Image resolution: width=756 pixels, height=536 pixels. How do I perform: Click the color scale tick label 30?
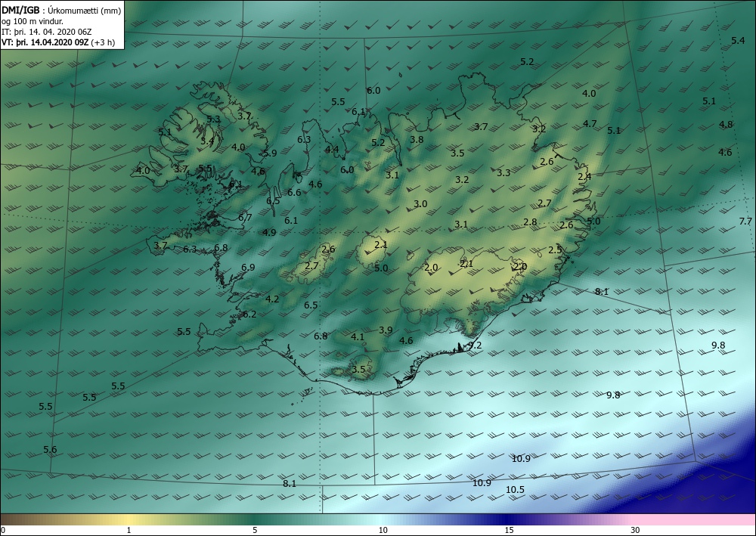pyautogui.click(x=636, y=530)
